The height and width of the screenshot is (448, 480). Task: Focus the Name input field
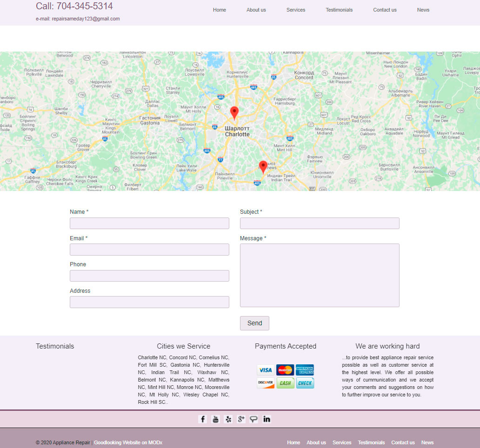tap(149, 223)
